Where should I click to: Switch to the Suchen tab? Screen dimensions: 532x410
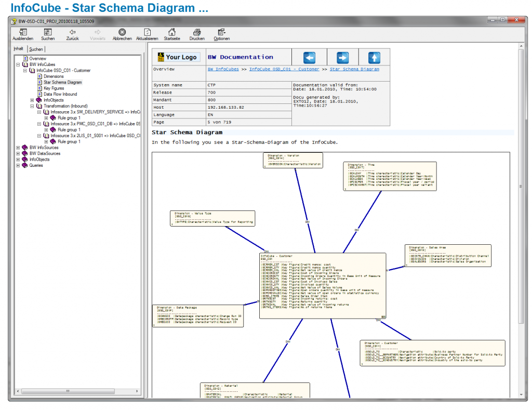click(36, 48)
